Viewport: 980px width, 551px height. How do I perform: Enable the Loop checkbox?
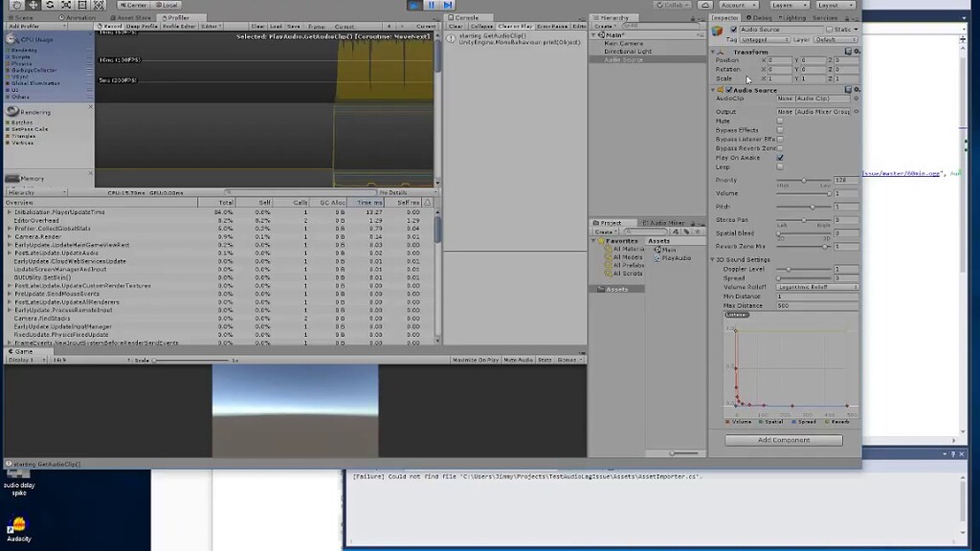pyautogui.click(x=779, y=167)
